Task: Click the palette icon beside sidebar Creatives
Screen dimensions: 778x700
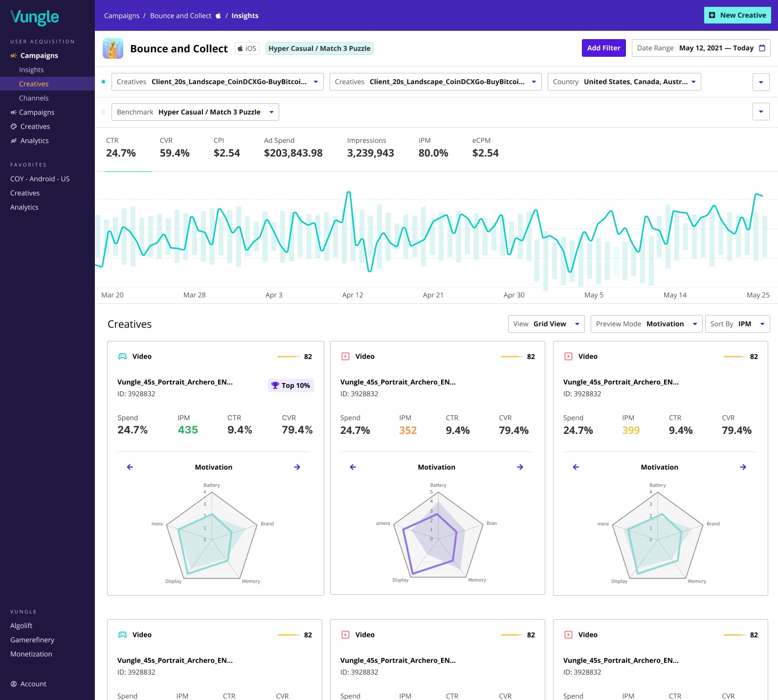Action: 14,127
